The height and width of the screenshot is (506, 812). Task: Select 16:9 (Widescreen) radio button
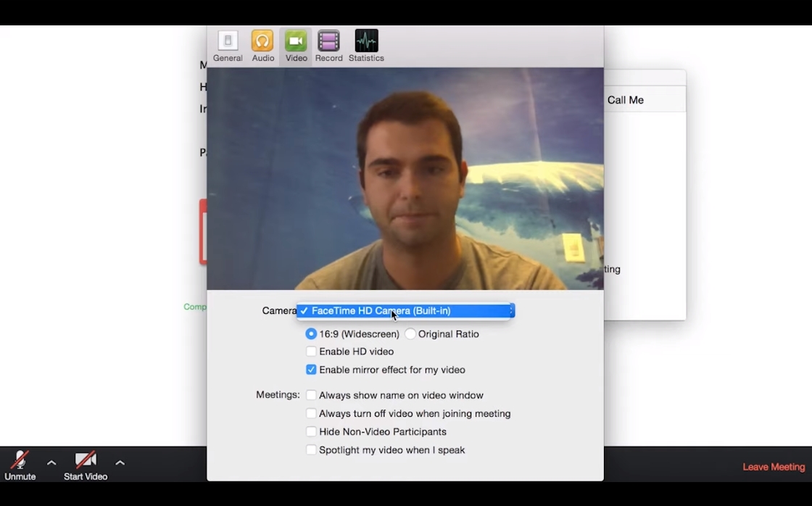click(311, 334)
